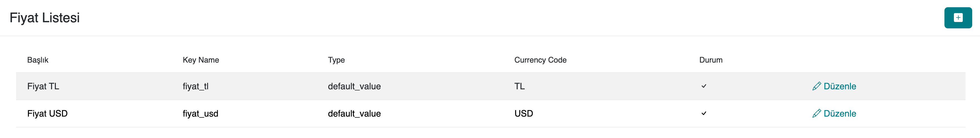Click default_value type in Fiyat TL row
980x138 pixels.
pyautogui.click(x=354, y=87)
